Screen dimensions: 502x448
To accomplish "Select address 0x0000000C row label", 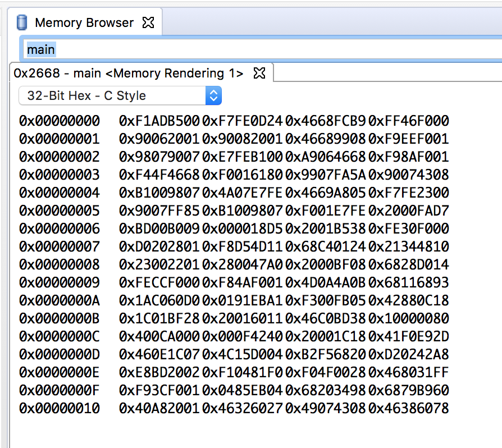I will (60, 336).
